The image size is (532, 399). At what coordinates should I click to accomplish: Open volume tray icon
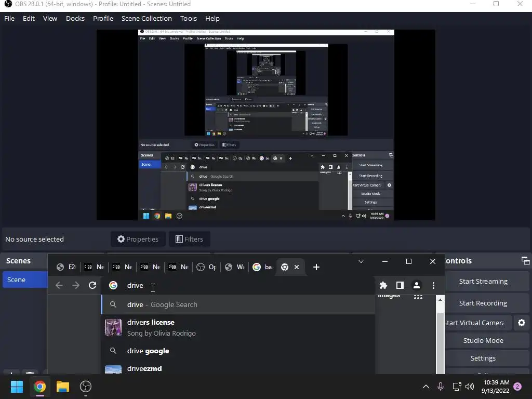(470, 387)
